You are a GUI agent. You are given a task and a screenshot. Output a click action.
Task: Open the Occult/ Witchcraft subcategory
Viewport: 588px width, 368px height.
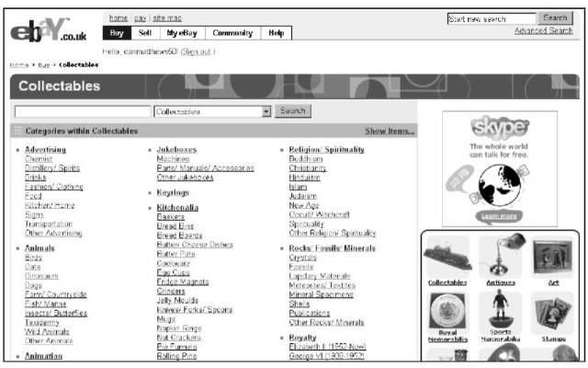[319, 214]
